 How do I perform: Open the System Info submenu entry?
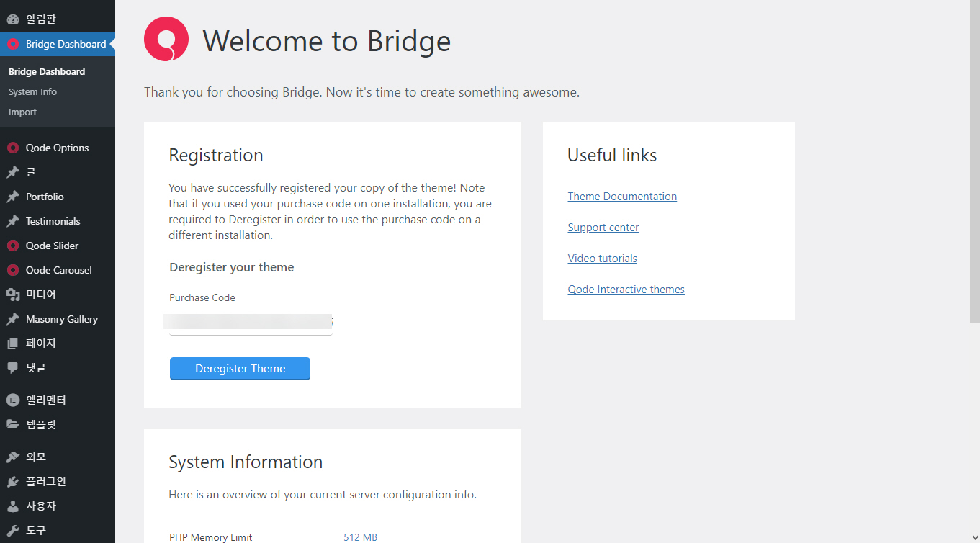point(32,91)
